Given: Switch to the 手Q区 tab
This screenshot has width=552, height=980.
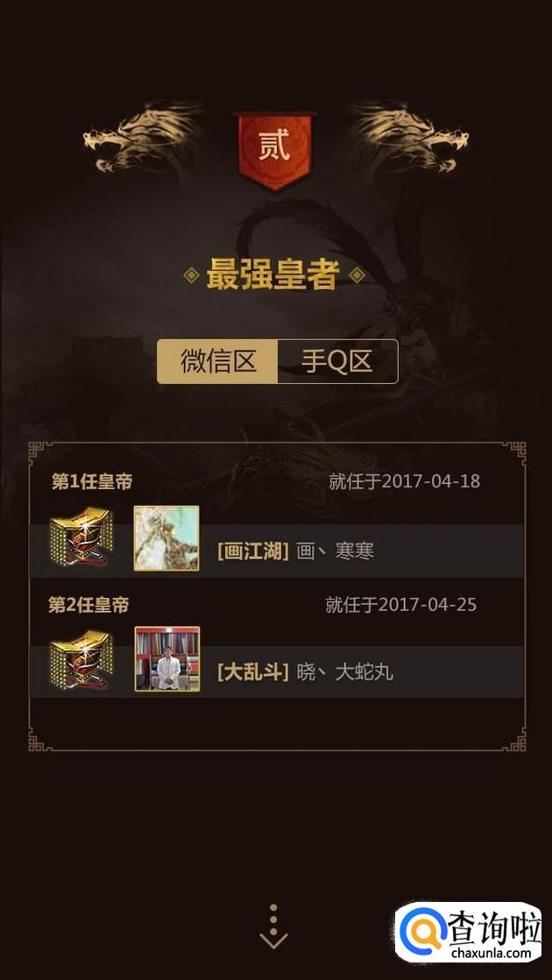Looking at the screenshot, I should pos(337,361).
